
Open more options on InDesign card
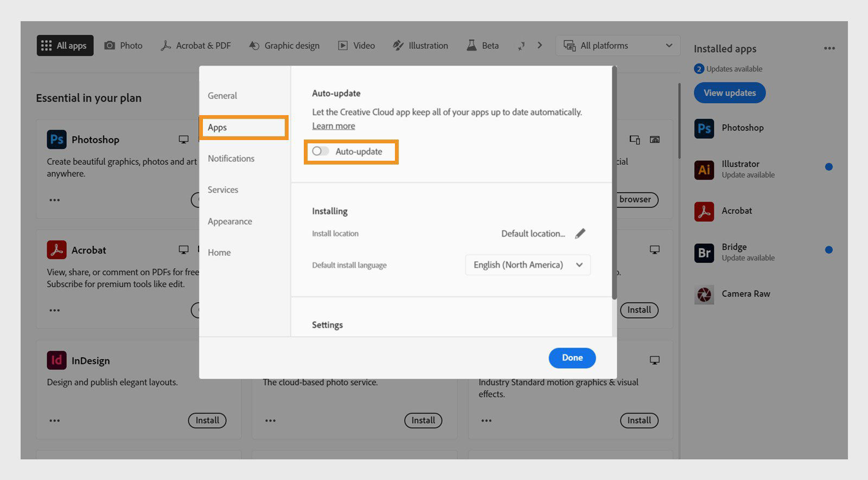click(55, 420)
